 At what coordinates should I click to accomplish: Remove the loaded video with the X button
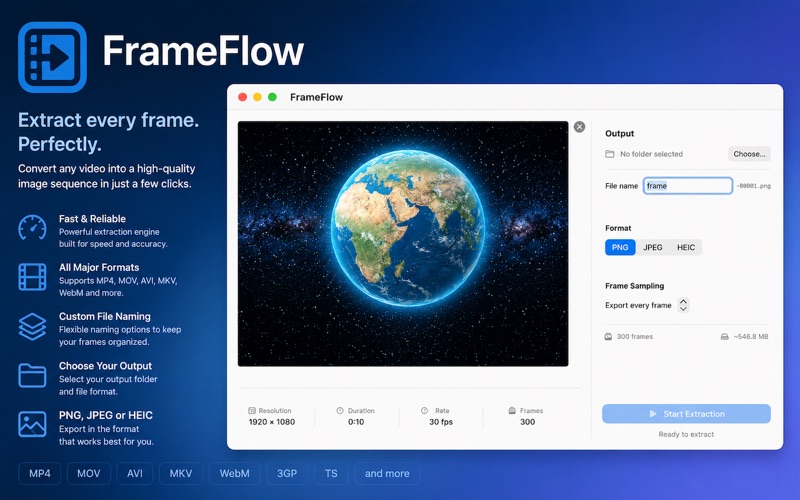(x=579, y=127)
